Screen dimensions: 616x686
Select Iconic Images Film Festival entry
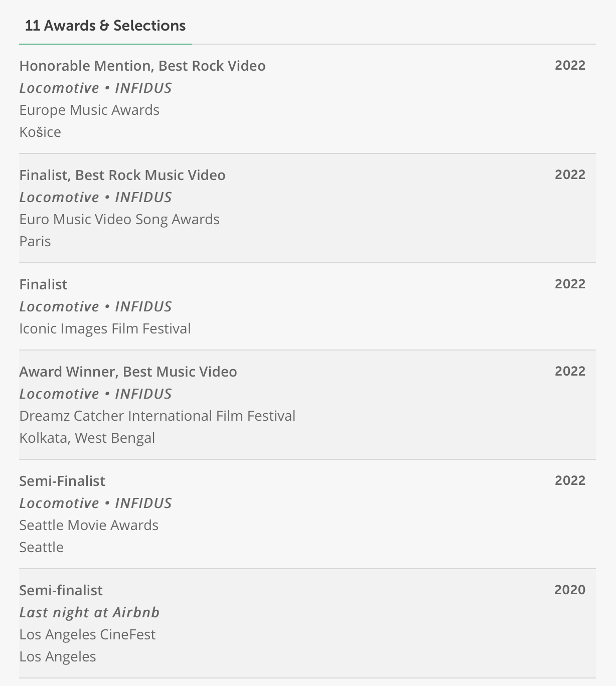pyautogui.click(x=105, y=328)
